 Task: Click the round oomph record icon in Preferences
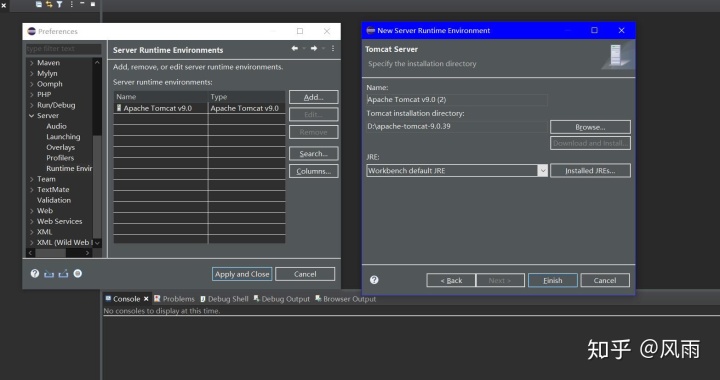pos(78,274)
